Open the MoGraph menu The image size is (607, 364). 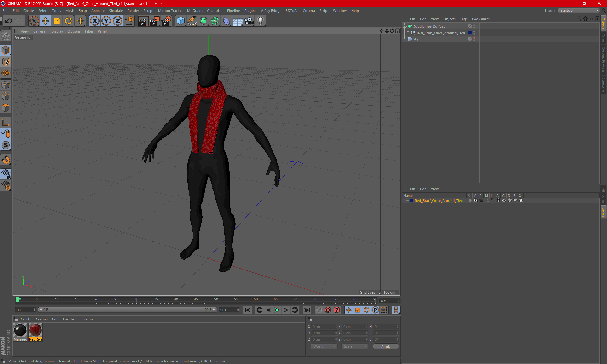(195, 11)
